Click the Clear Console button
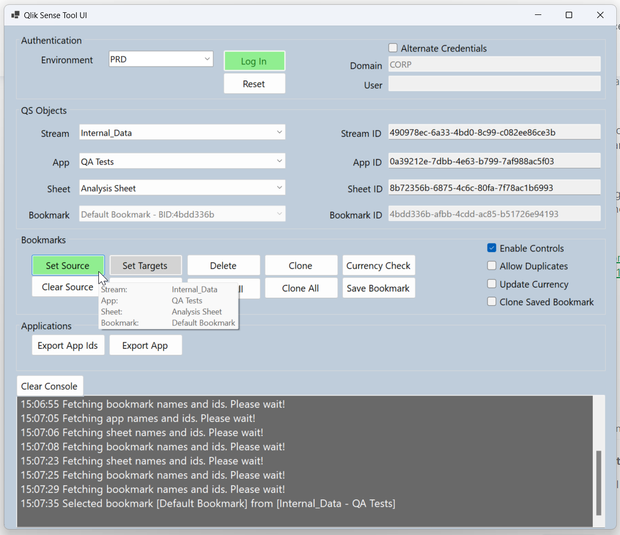The width and height of the screenshot is (620, 535). click(49, 386)
